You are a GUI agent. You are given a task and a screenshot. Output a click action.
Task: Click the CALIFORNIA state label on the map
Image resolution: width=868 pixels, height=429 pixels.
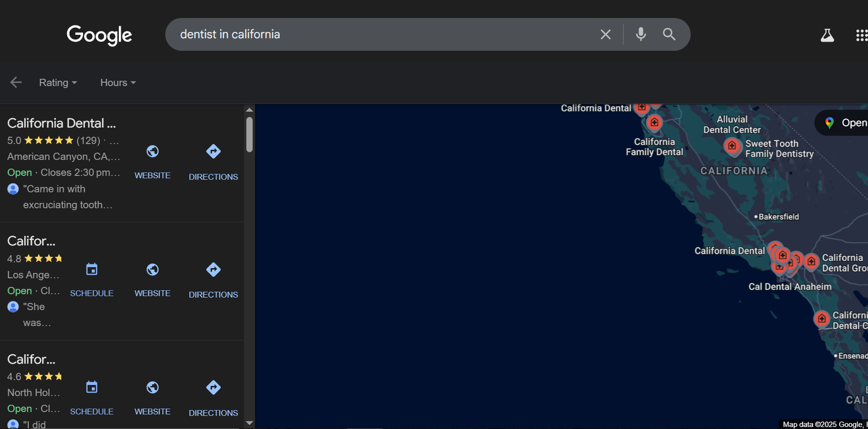(734, 171)
